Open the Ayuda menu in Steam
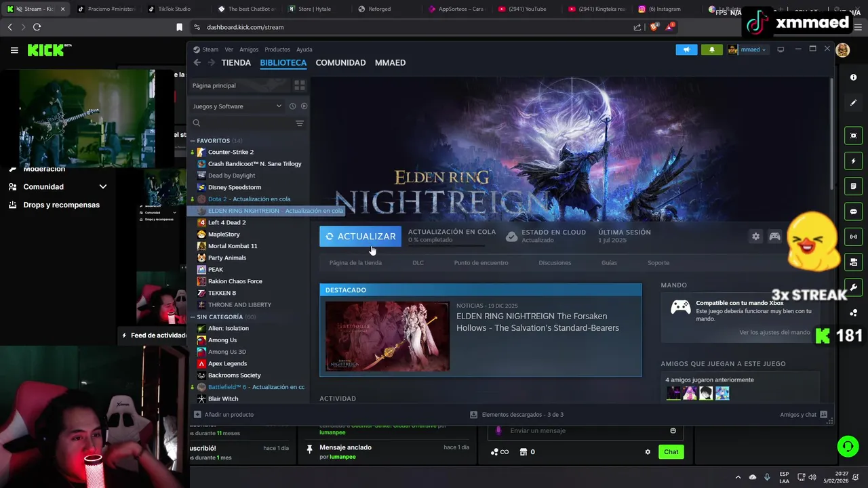 (304, 49)
